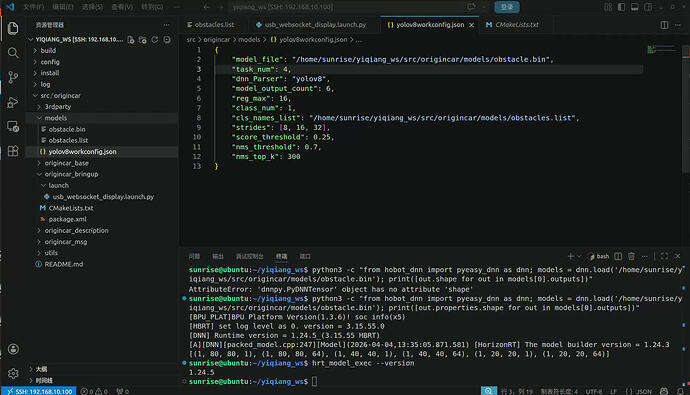The width and height of the screenshot is (690, 395).
Task: Switch to the 问题 (Problems) panel tab
Action: (x=194, y=256)
